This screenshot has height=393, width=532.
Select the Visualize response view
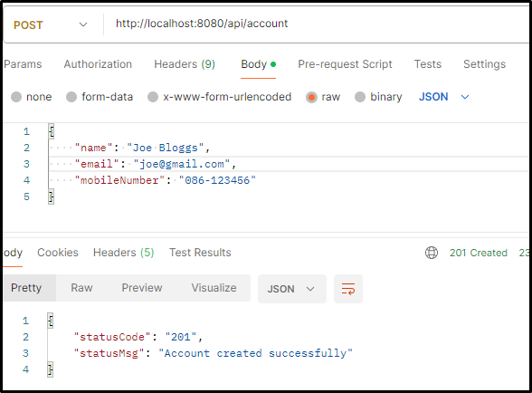click(x=214, y=288)
